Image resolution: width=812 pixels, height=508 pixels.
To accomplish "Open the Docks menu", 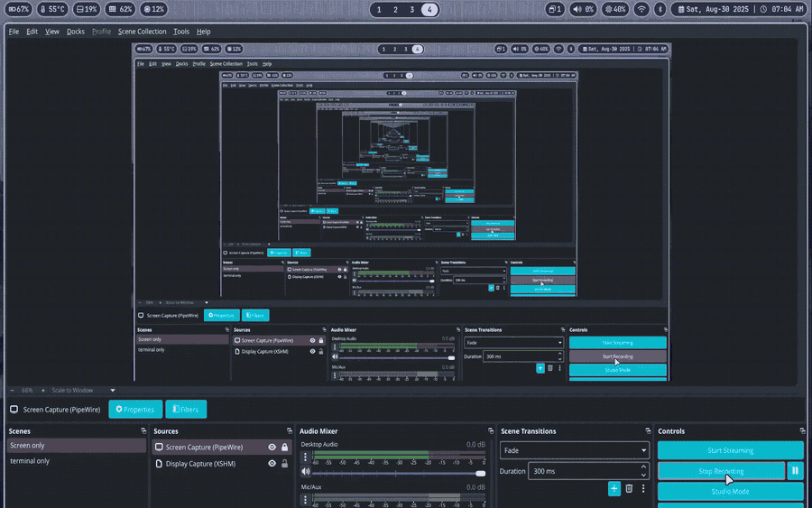I will pyautogui.click(x=76, y=32).
